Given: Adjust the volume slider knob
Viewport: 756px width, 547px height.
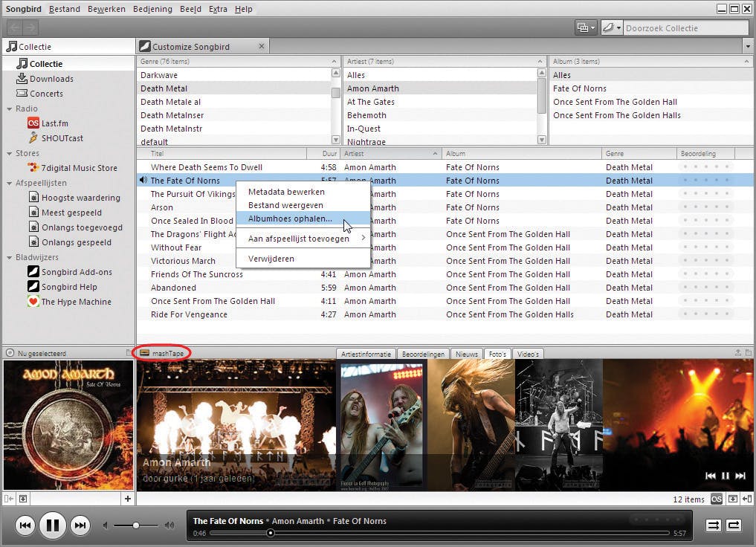Looking at the screenshot, I should tap(136, 525).
